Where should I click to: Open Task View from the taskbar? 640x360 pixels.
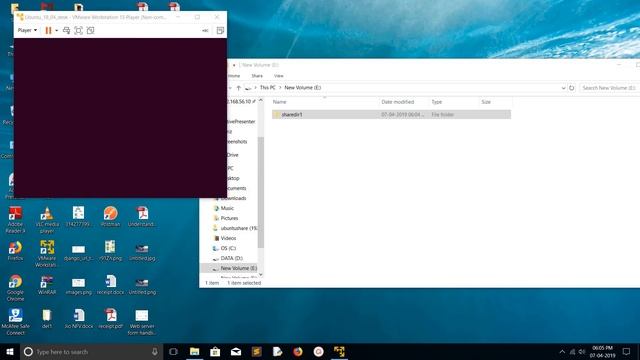(173, 351)
